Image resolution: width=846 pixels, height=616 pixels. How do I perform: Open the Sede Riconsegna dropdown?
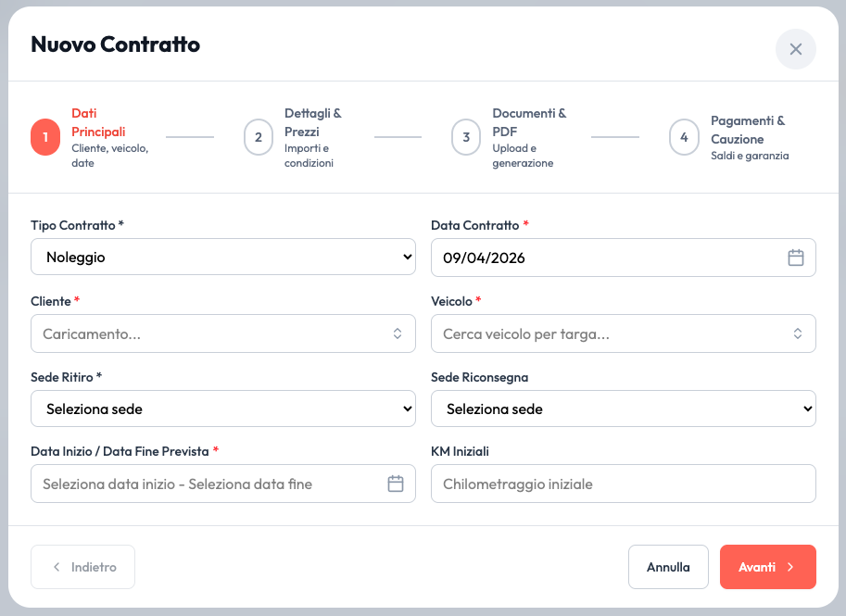tap(623, 408)
